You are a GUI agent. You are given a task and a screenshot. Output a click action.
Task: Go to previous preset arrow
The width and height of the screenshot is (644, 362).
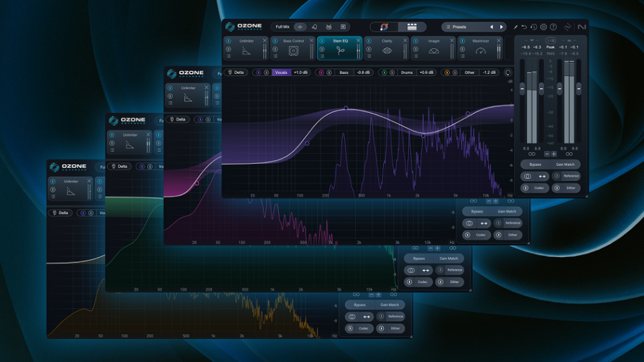pos(492,27)
